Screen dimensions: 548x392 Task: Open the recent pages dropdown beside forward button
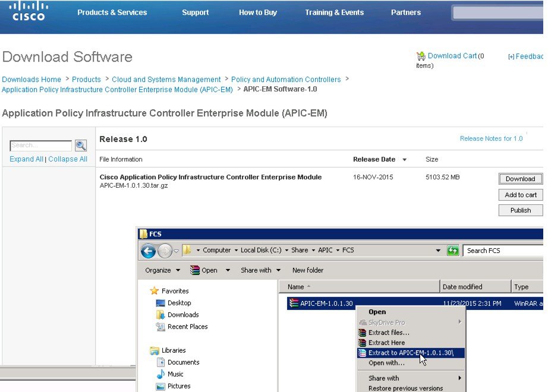coord(176,251)
